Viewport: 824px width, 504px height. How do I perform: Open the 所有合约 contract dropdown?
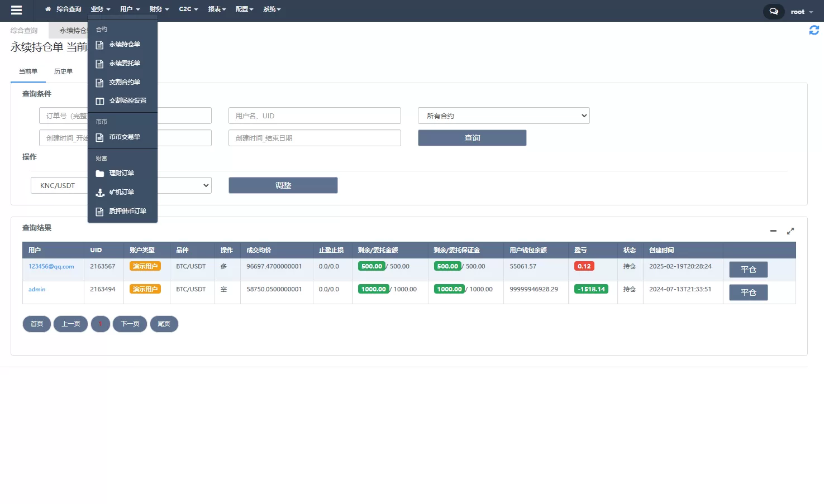tap(503, 116)
